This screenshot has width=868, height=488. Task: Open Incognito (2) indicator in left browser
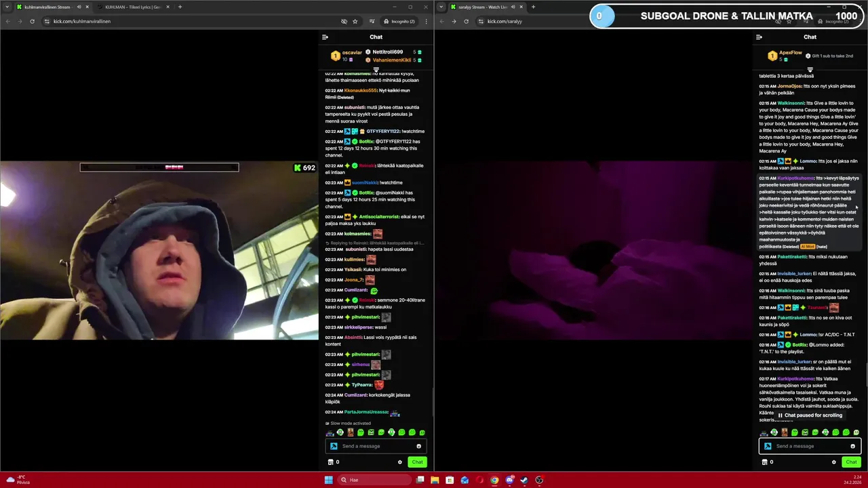pos(398,21)
